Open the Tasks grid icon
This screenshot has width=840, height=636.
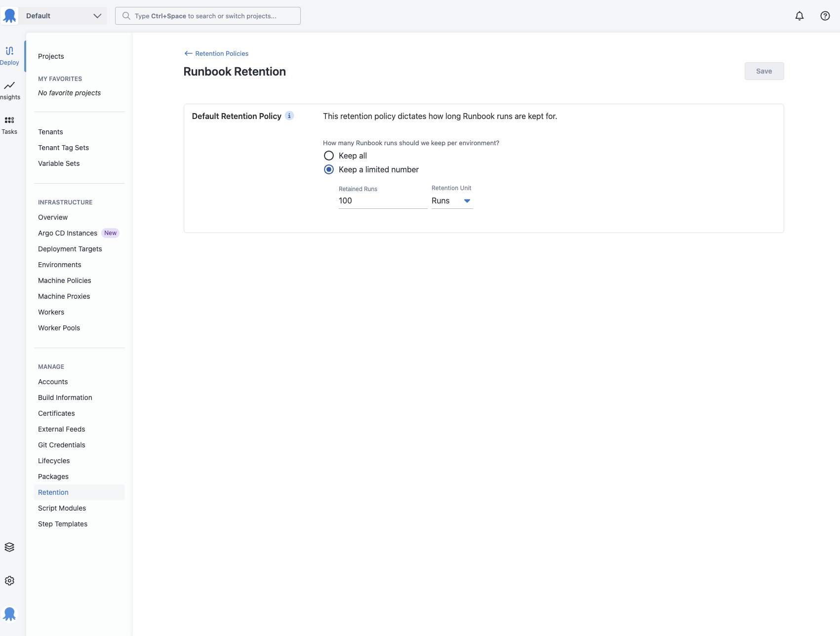9,120
